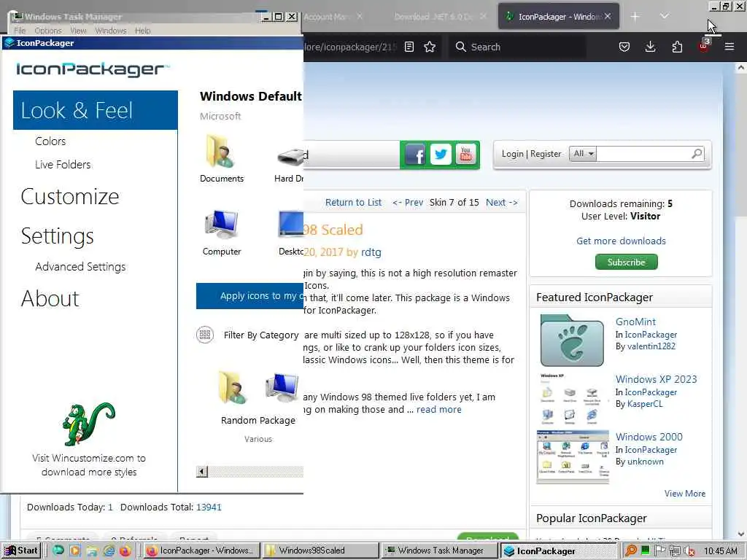Open Task Manager File menu

[20, 31]
